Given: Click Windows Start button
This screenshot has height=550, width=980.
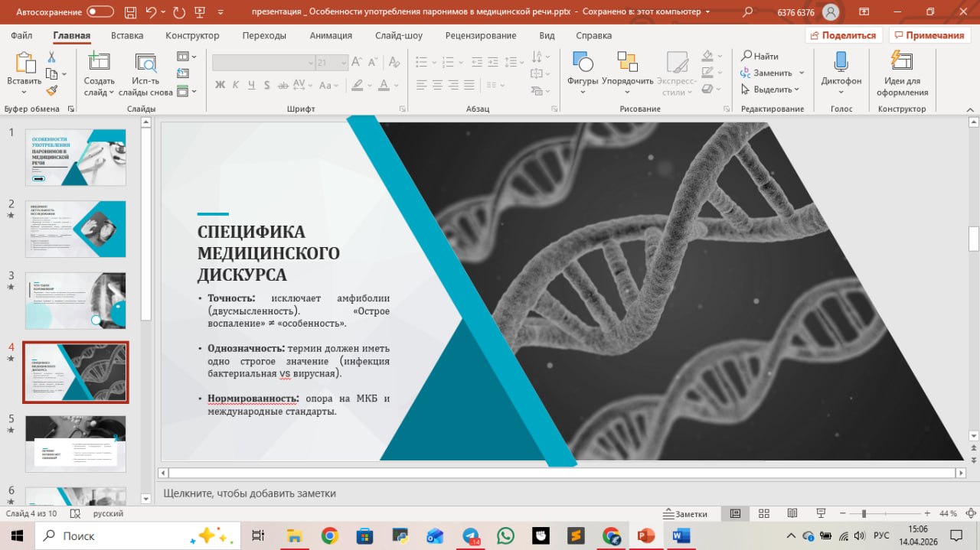Looking at the screenshot, I should 17,536.
